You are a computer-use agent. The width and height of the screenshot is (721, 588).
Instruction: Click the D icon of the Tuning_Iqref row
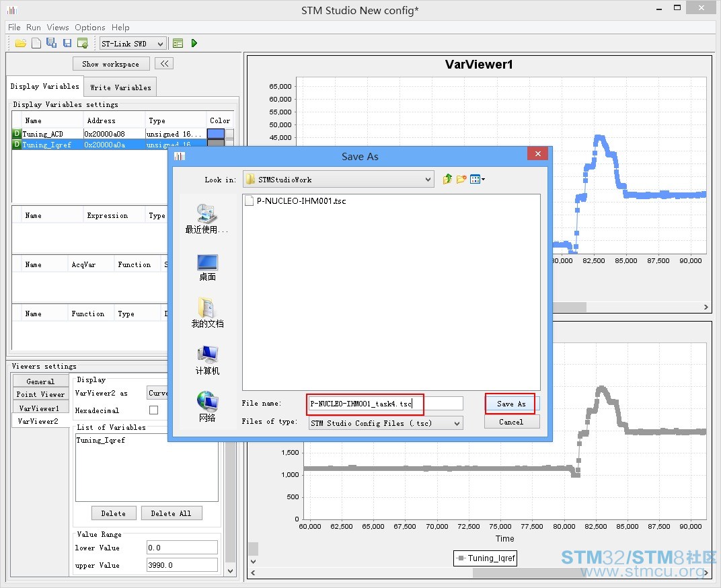coord(17,145)
